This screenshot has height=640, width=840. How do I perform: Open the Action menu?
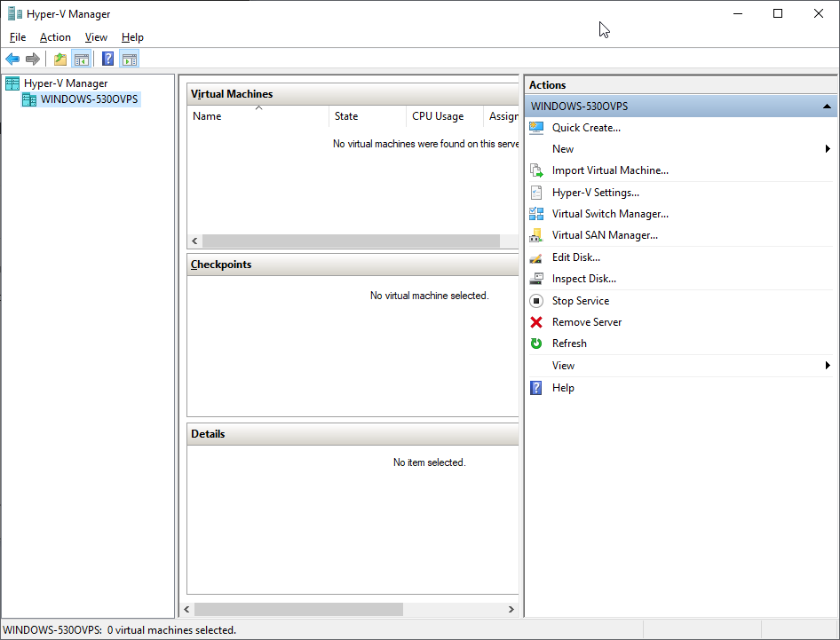tap(55, 37)
